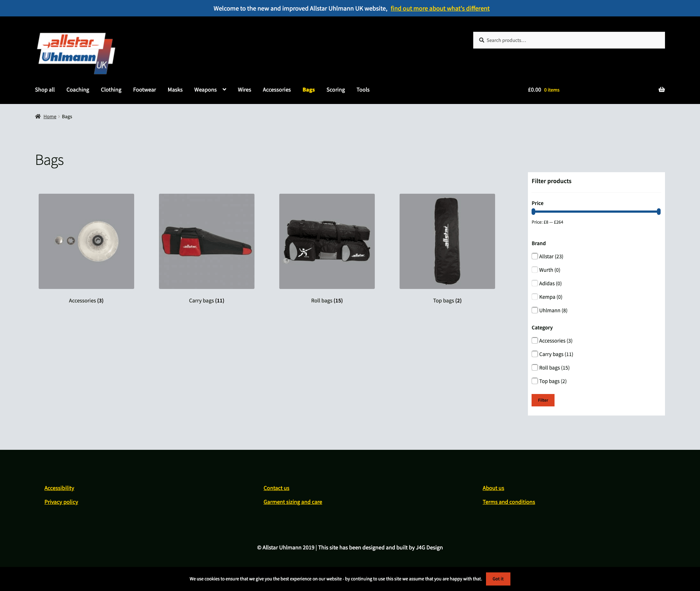Open the Roll bags thumbnail image
The width and height of the screenshot is (700, 591).
point(327,241)
